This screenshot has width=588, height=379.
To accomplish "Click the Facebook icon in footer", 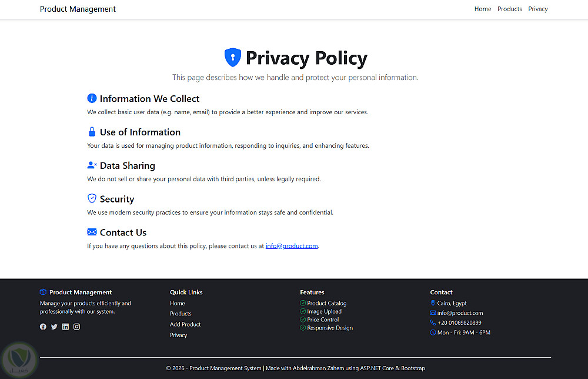I will tap(43, 327).
